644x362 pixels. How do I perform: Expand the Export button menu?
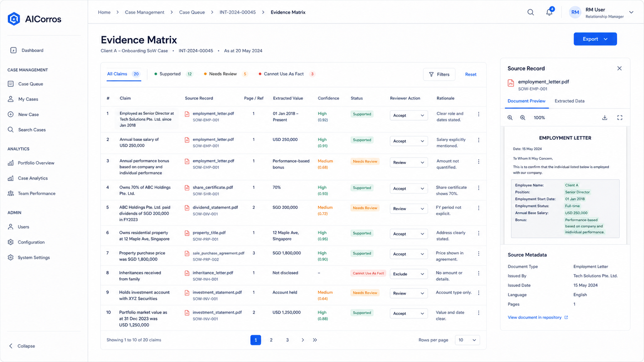point(595,39)
